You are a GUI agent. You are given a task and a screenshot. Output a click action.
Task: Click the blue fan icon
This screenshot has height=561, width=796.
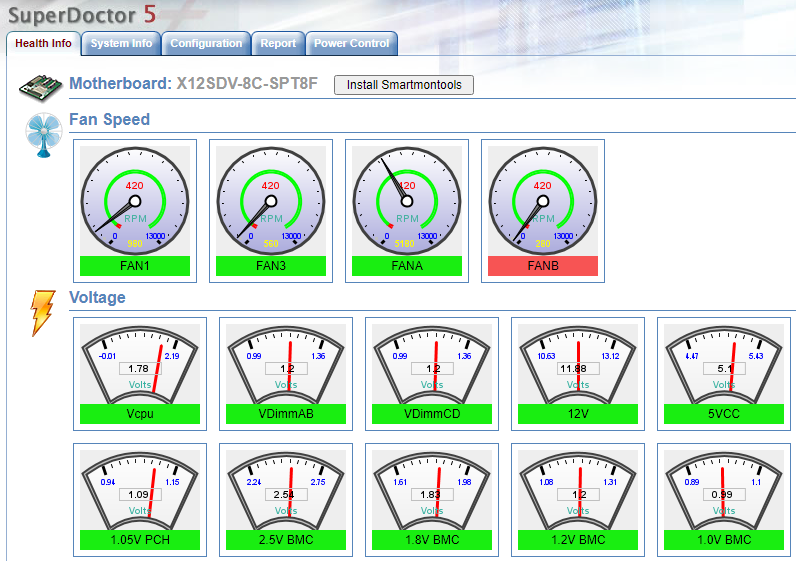pos(44,135)
